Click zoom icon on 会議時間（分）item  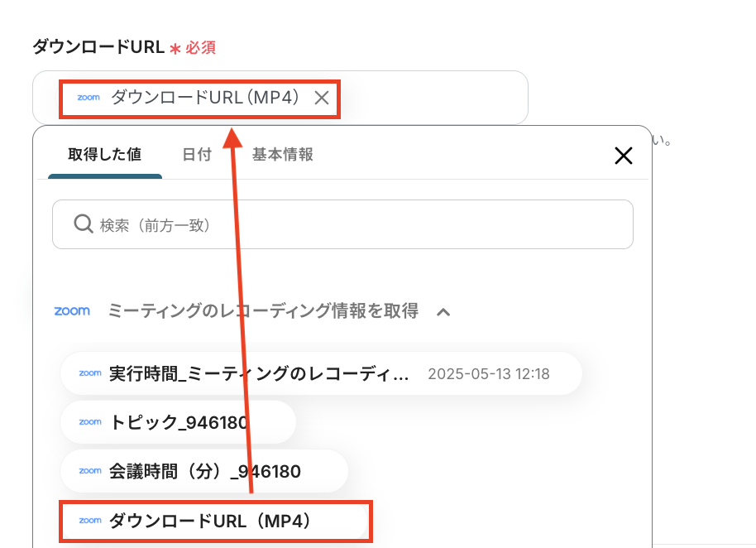90,471
